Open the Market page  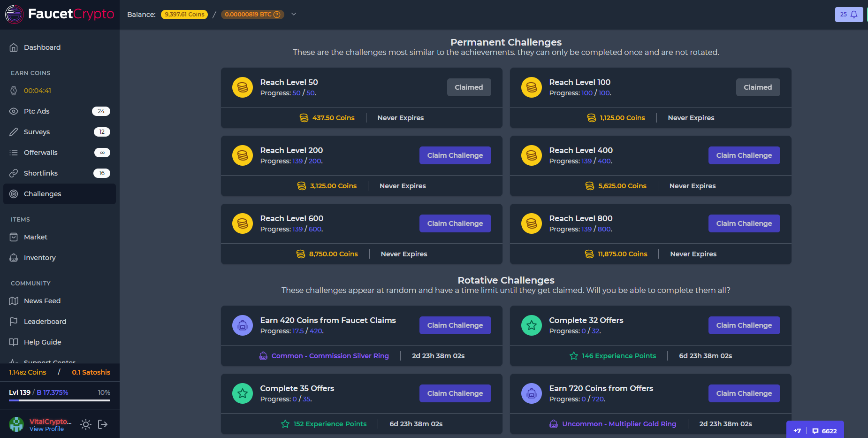(x=60, y=237)
